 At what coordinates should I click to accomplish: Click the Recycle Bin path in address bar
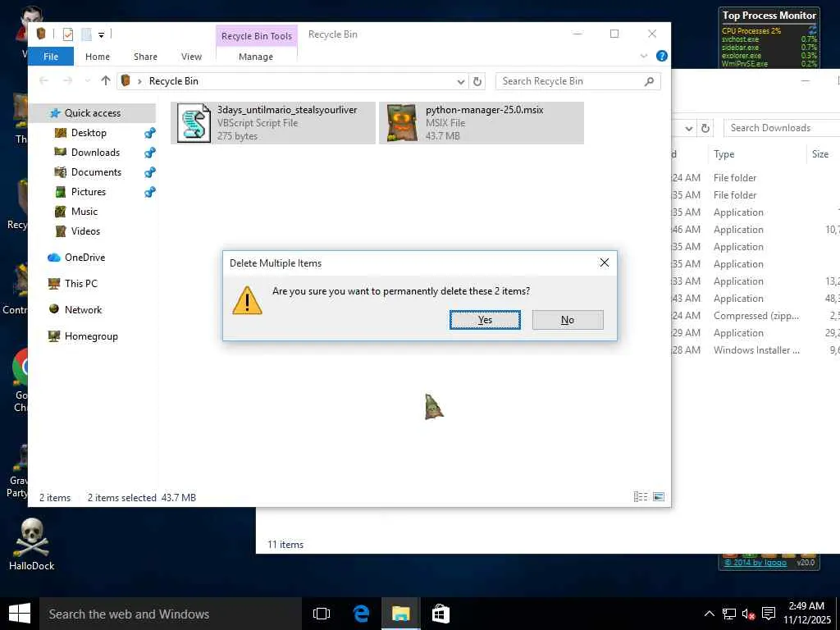(x=174, y=81)
